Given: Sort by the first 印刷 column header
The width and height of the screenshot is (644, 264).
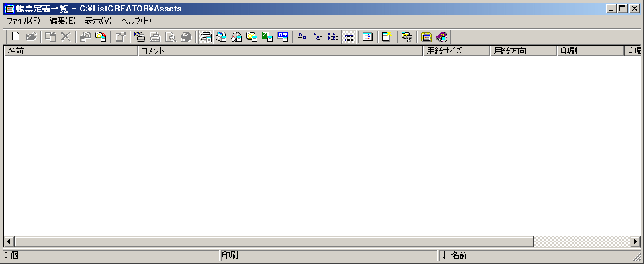Looking at the screenshot, I should 590,51.
